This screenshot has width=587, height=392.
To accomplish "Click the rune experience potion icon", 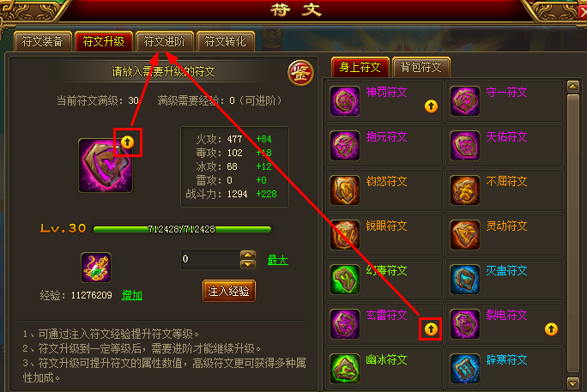I will [96, 268].
